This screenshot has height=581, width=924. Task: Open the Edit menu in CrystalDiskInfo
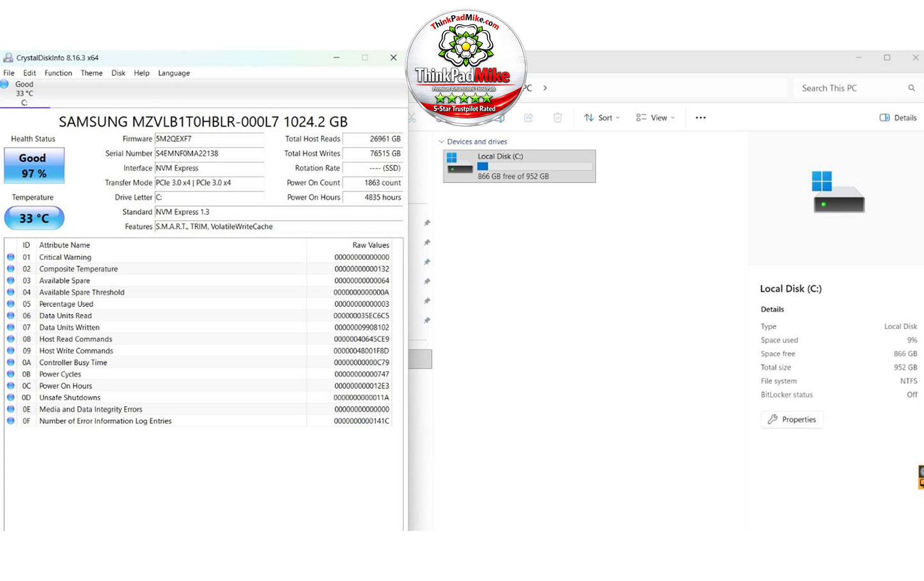(29, 73)
